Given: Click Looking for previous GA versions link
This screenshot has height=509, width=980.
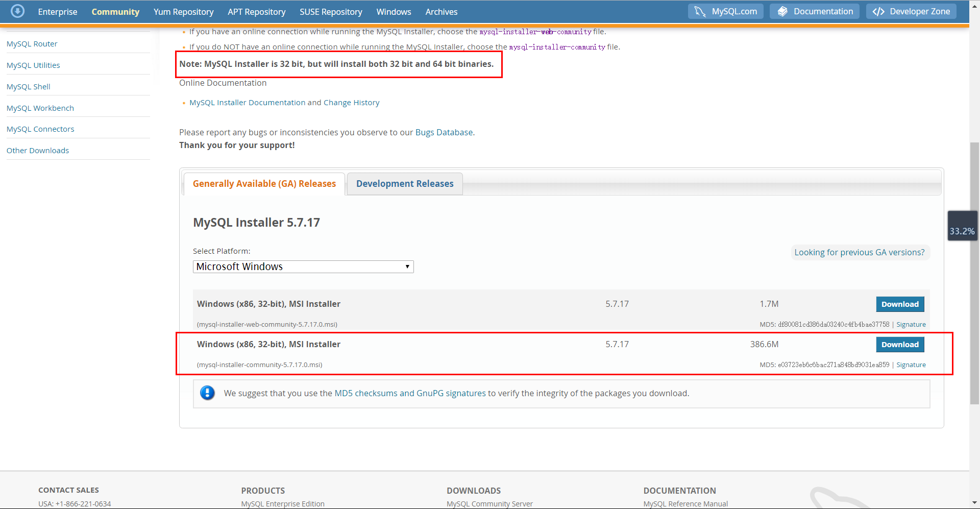Looking at the screenshot, I should click(x=860, y=252).
